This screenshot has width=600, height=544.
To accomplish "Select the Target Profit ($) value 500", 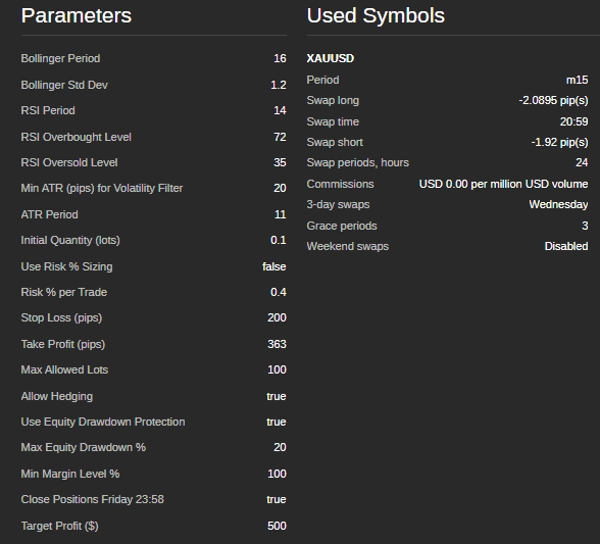I will [x=276, y=526].
